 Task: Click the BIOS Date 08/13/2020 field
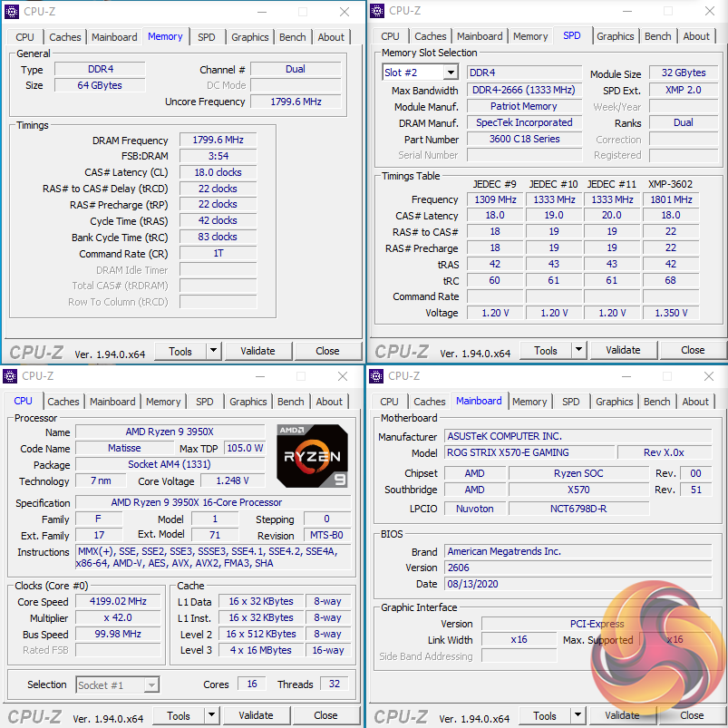[x=578, y=584]
